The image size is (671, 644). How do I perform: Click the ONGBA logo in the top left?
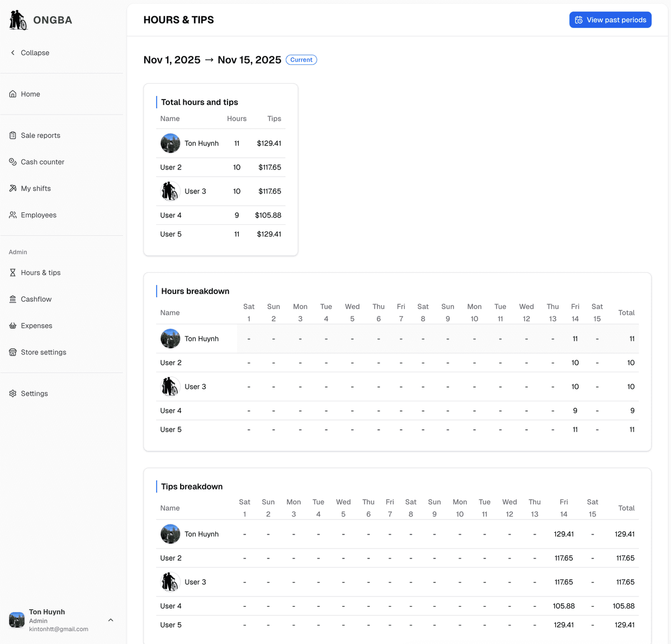[x=40, y=20]
